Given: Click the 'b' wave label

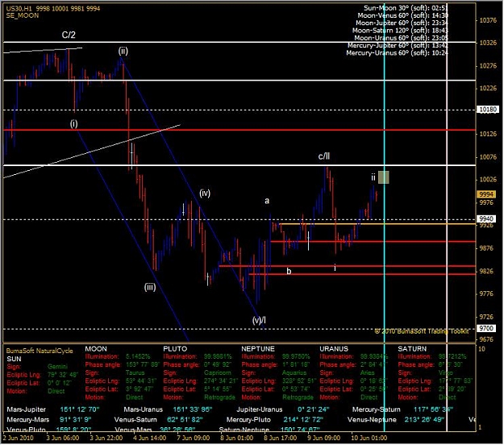Looking at the screenshot, I should 289,271.
